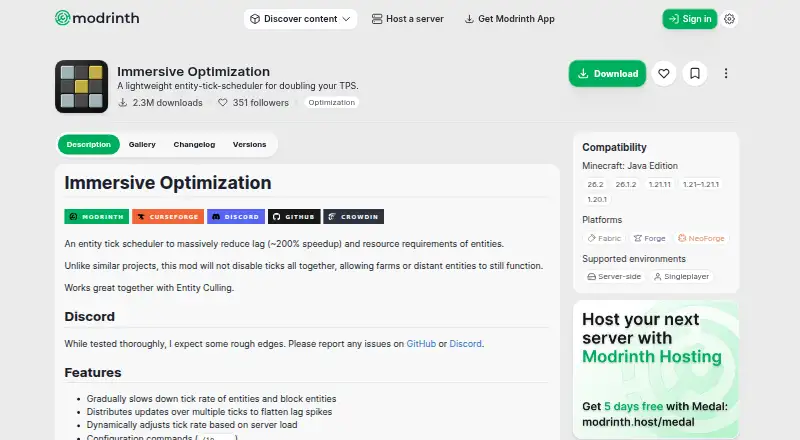Click the Modrinth logo home link
This screenshot has height=440, width=800.
pos(97,18)
